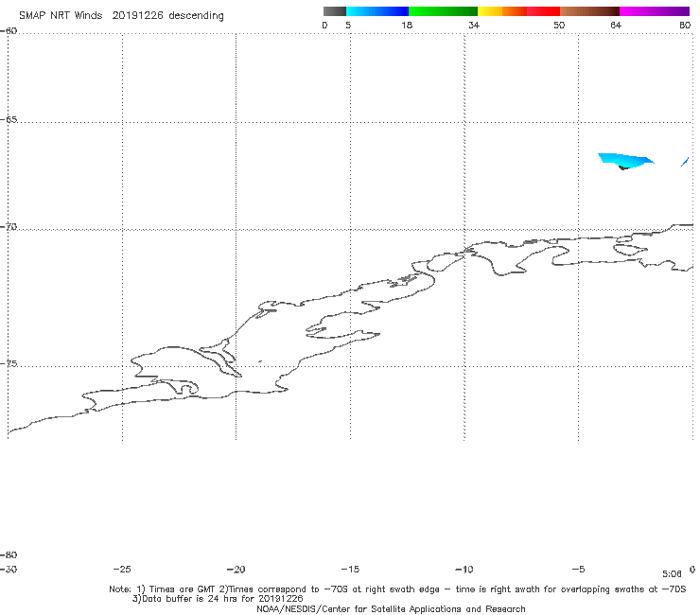Click the latitude label '-65' on left axis
The height and width of the screenshot is (615, 700).
9,120
